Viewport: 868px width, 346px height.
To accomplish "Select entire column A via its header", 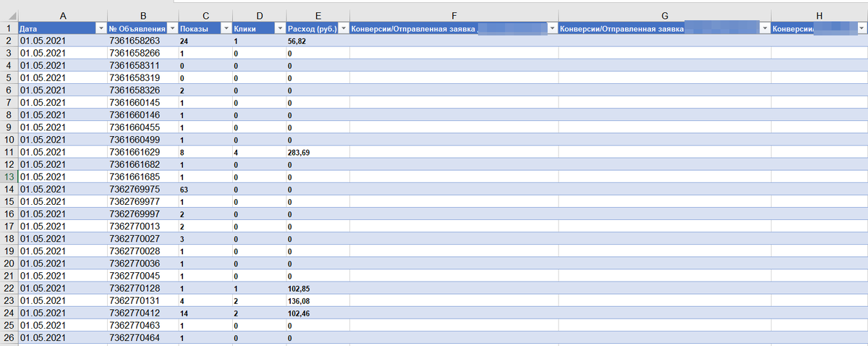I will coord(63,15).
